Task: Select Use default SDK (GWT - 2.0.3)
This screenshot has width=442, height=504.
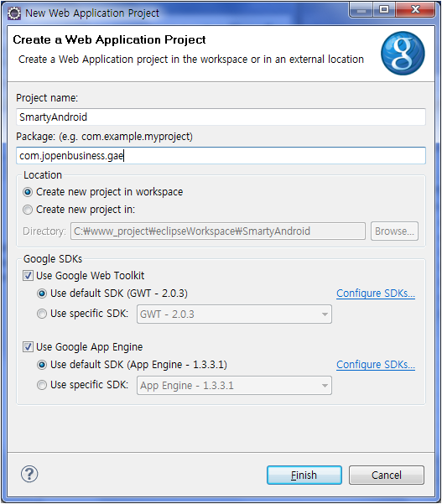Action: pyautogui.click(x=42, y=294)
